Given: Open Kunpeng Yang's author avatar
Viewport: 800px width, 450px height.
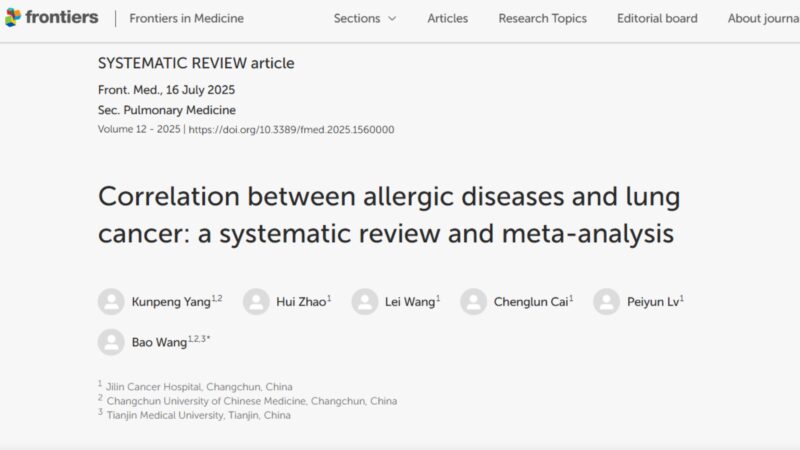Looking at the screenshot, I should click(x=111, y=302).
